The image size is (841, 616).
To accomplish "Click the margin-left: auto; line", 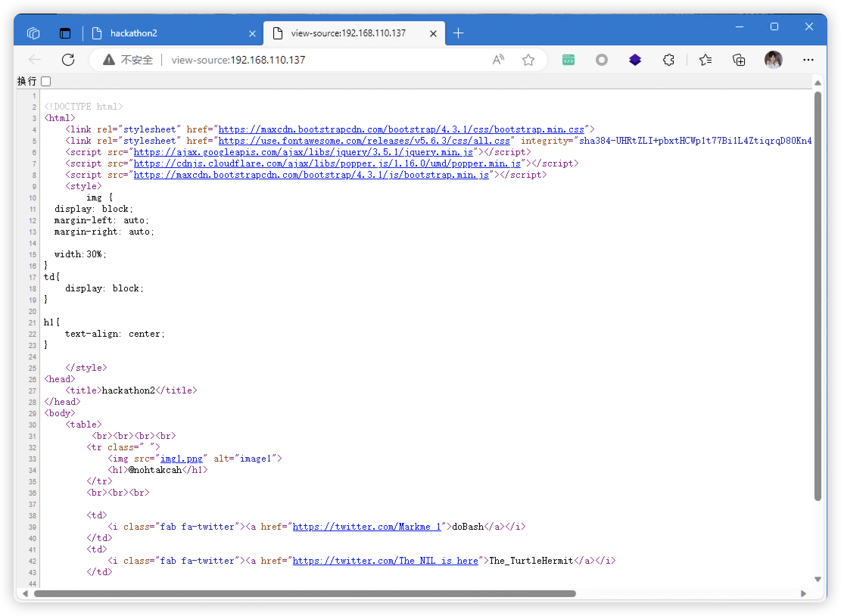I will tap(102, 220).
